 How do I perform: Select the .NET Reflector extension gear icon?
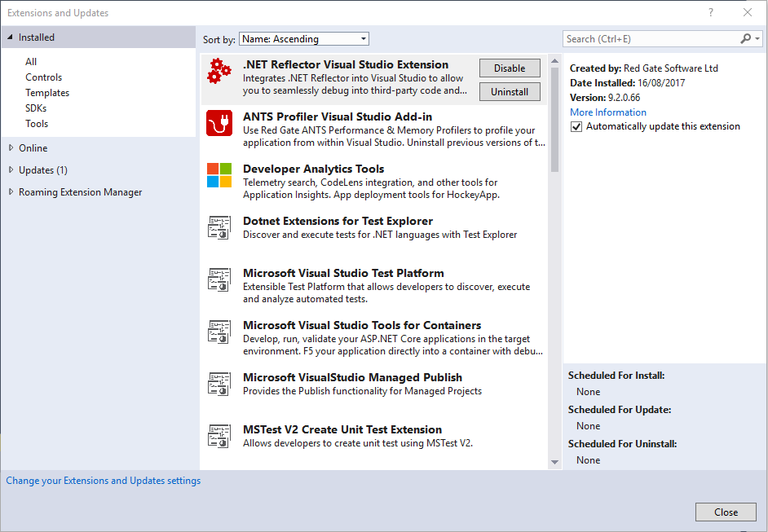point(218,72)
